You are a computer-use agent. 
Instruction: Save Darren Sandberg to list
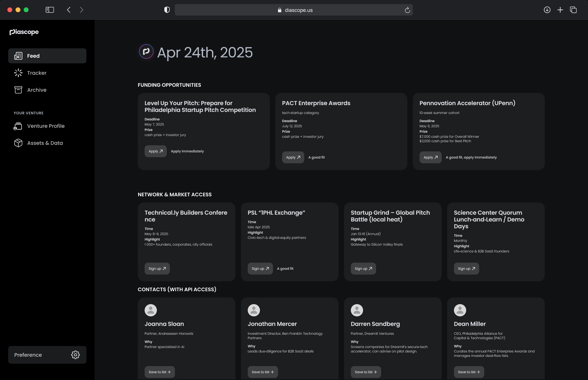[366, 372]
